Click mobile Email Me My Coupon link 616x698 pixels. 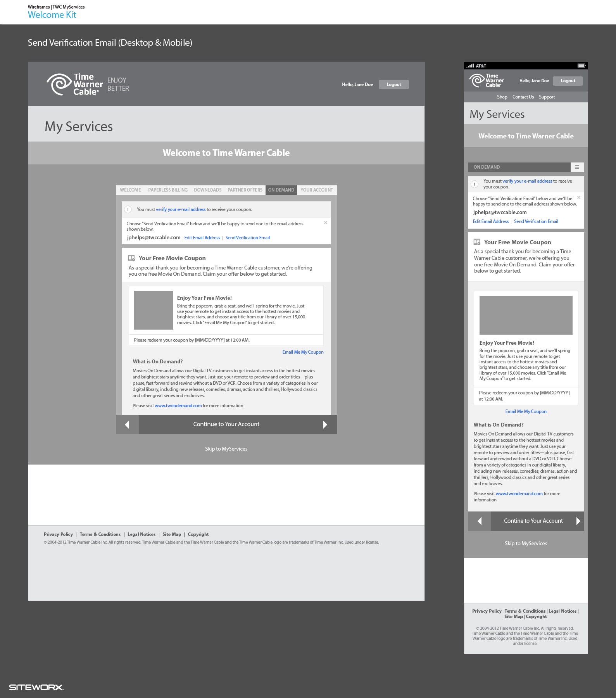point(526,411)
